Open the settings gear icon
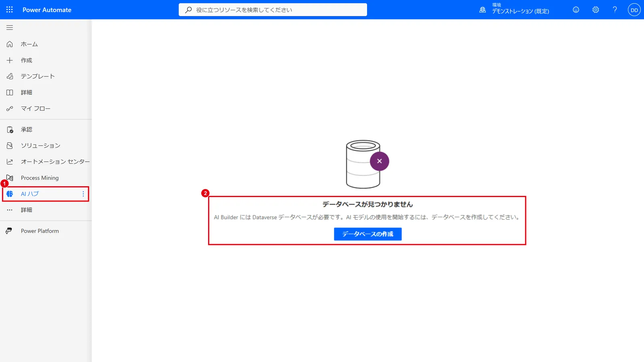Viewport: 644px width, 362px height. tap(596, 10)
